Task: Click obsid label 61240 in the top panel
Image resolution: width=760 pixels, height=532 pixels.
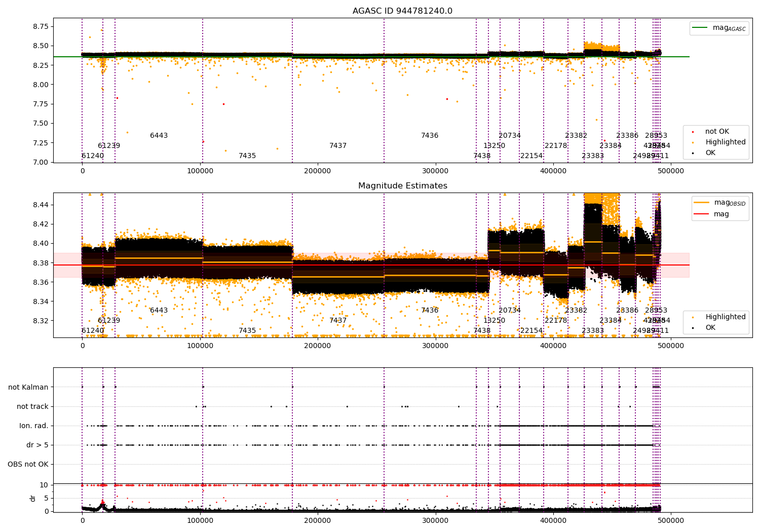Action: tap(93, 156)
